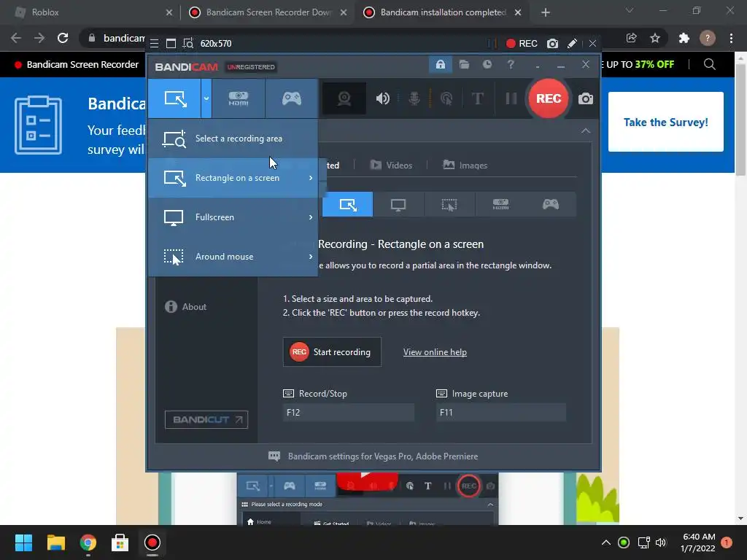
Task: Select the screen recording mode button
Action: [x=174, y=98]
